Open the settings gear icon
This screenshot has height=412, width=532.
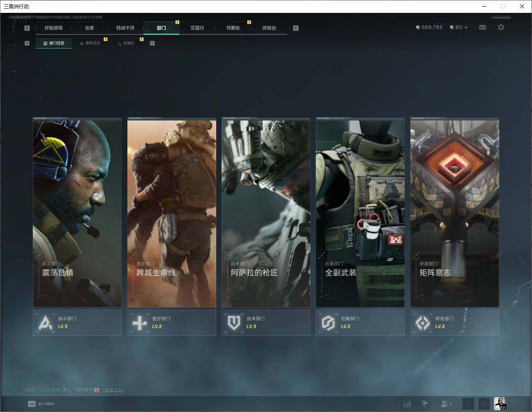pyautogui.click(x=501, y=27)
